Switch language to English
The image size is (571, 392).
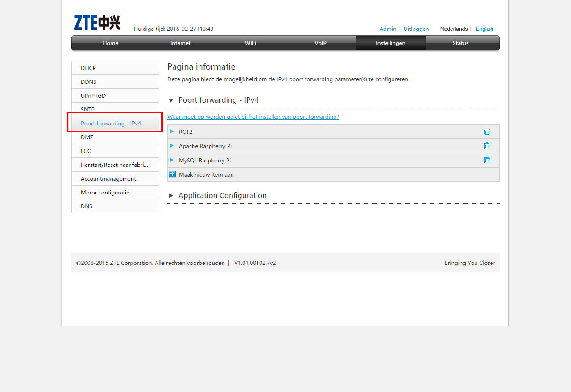coord(484,29)
